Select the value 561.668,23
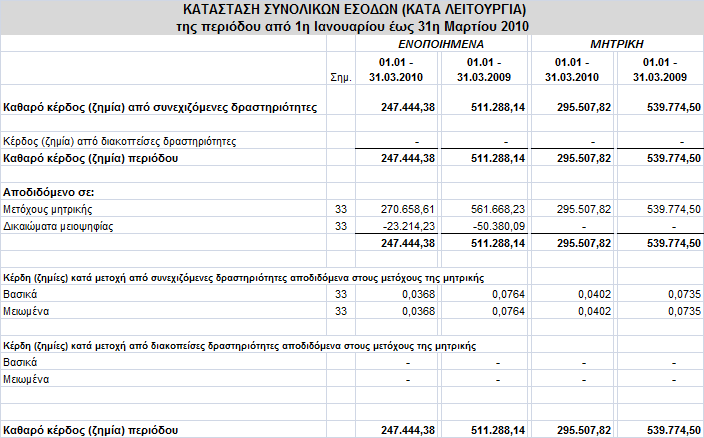 (x=498, y=210)
